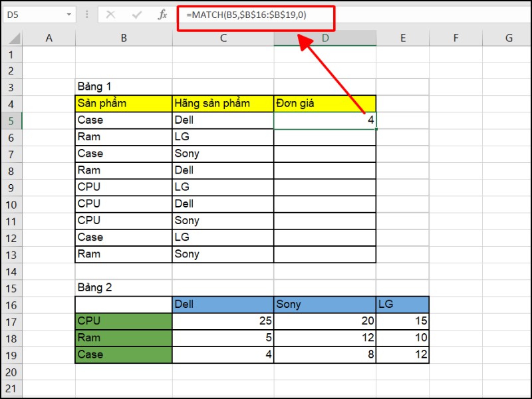Click inside the Name Box showing D5
Image resolution: width=532 pixels, height=399 pixels.
point(33,15)
